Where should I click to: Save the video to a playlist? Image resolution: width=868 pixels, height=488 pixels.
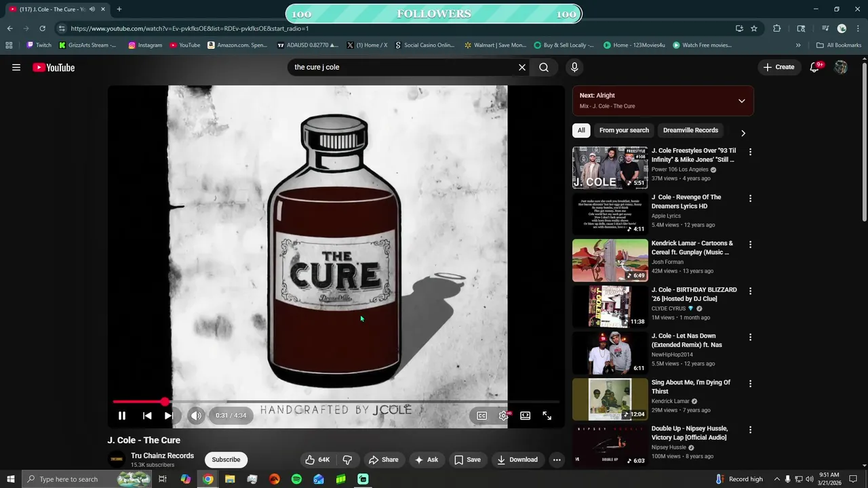pyautogui.click(x=467, y=460)
